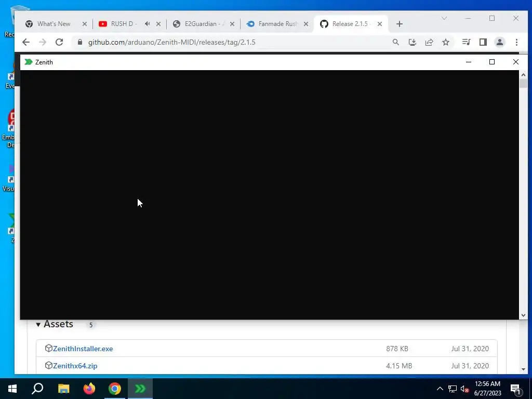The image size is (532, 399).
Task: Close the E2Guardian tab
Action: pos(232,24)
